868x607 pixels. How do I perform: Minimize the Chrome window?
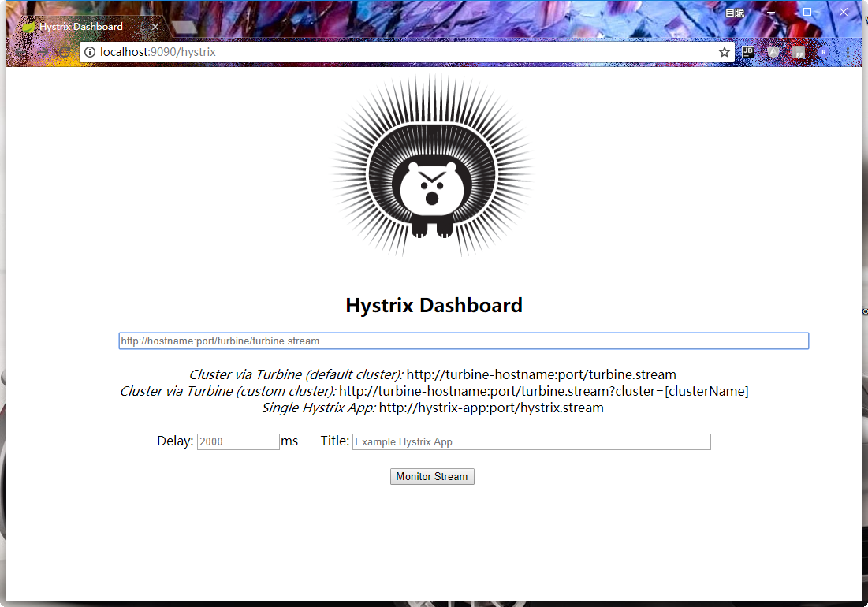[770, 12]
